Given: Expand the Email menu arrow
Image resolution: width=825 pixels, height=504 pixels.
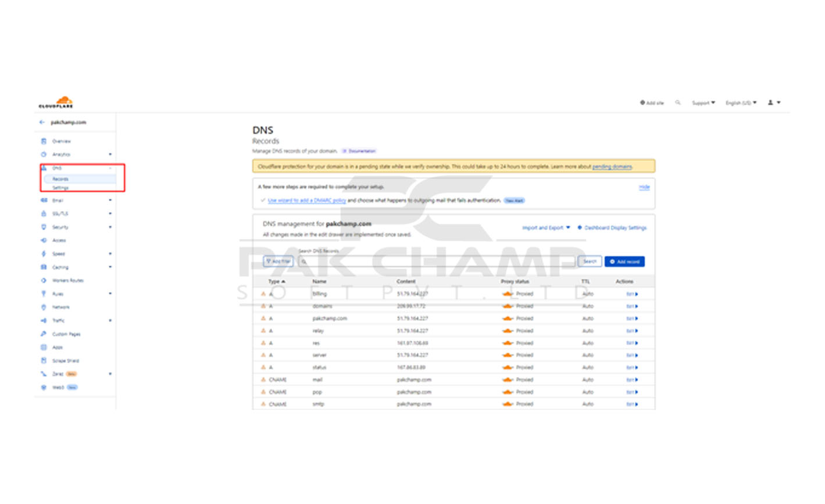Looking at the screenshot, I should tap(110, 201).
